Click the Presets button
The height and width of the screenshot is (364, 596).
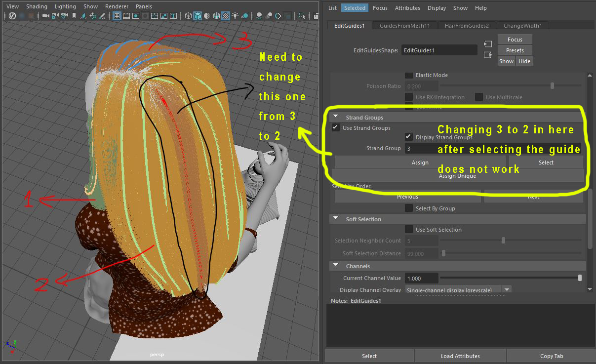(x=515, y=50)
